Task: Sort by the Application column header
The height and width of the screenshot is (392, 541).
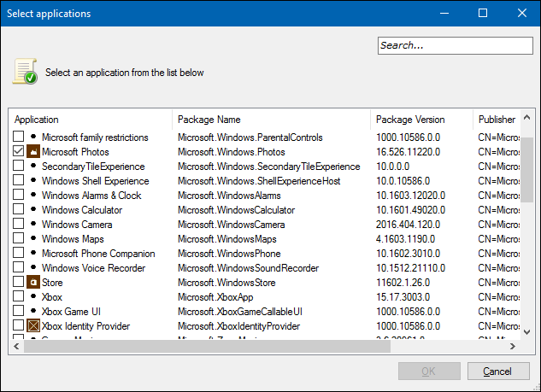Action: [x=90, y=120]
